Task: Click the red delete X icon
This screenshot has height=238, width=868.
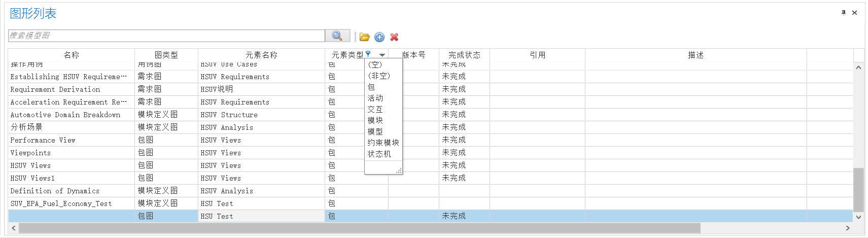Action: 394,37
